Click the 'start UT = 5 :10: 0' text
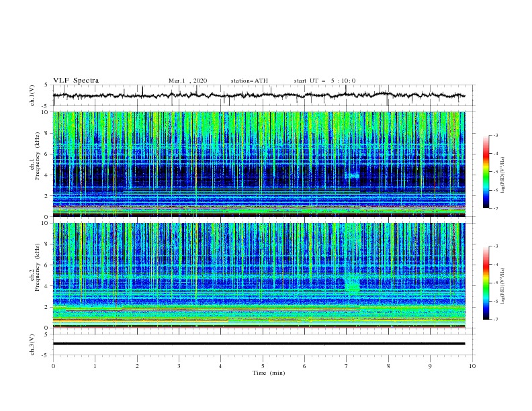 tap(324, 81)
